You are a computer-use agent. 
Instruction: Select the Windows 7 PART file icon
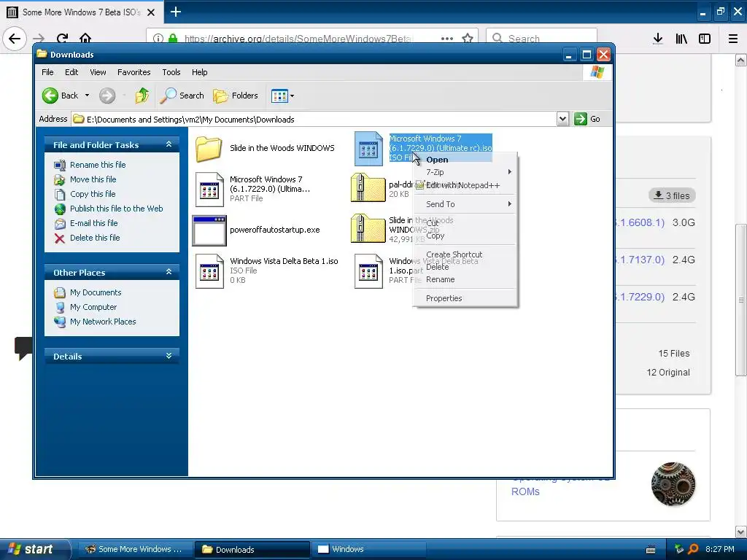coord(209,190)
